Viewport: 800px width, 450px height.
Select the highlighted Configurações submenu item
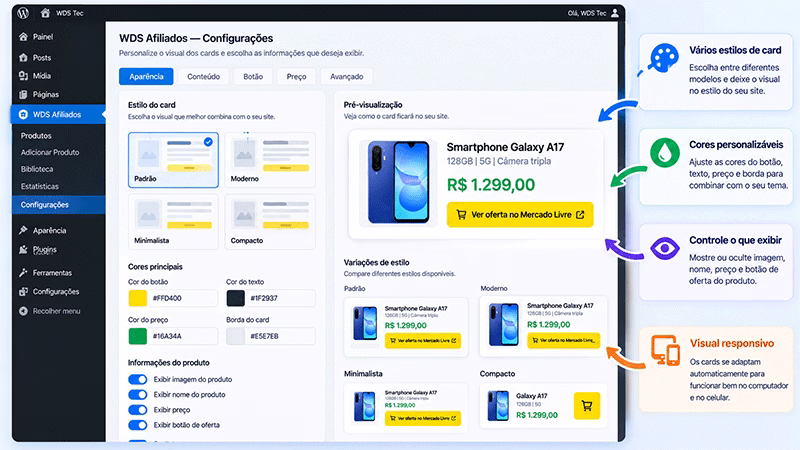pos(58,205)
